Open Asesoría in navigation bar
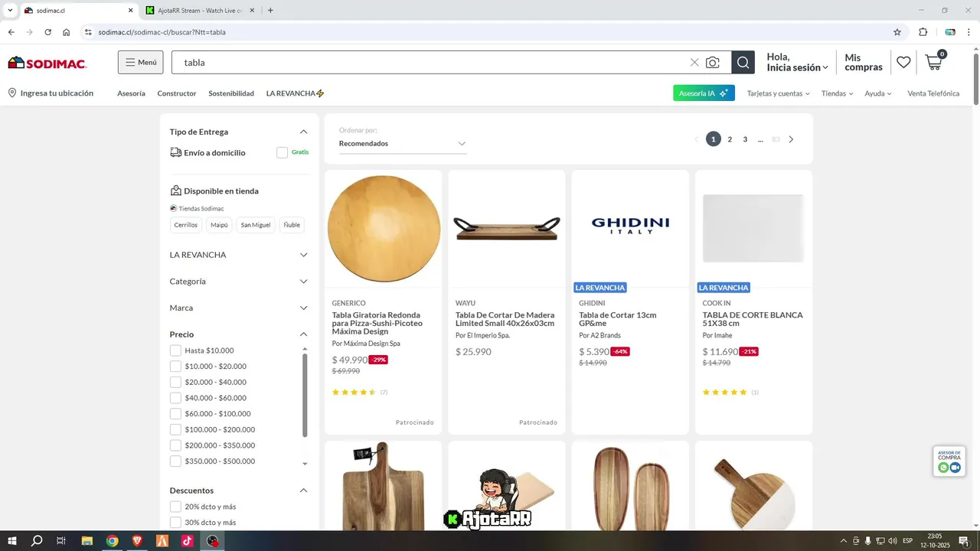The width and height of the screenshot is (980, 551). pyautogui.click(x=131, y=93)
